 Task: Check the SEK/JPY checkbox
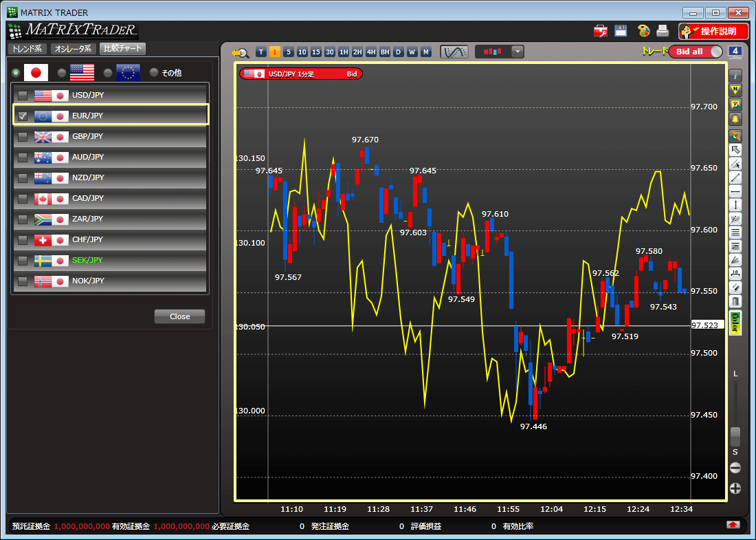23,261
